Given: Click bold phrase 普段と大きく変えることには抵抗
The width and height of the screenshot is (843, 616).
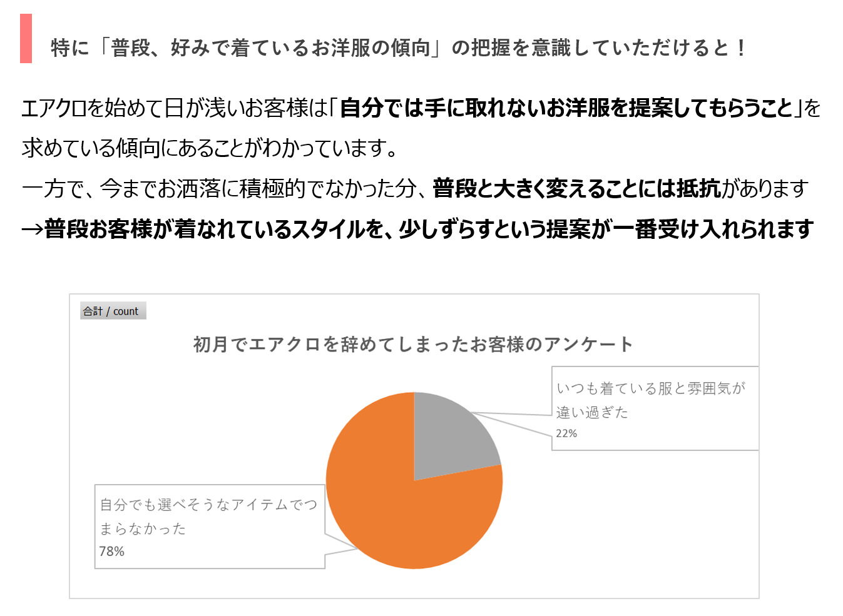Looking at the screenshot, I should coord(576,188).
